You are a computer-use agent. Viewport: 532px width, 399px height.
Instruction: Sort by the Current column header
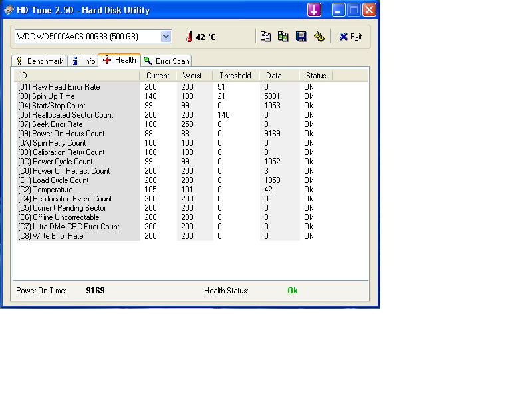tap(158, 76)
